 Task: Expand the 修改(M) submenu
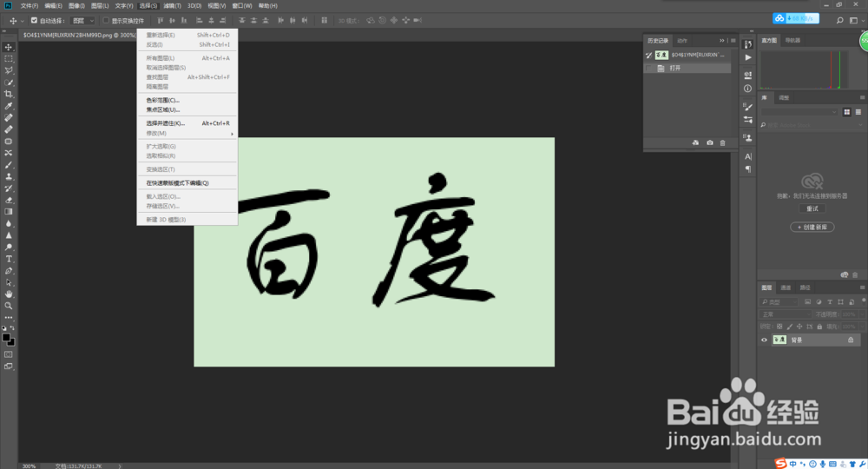(187, 134)
